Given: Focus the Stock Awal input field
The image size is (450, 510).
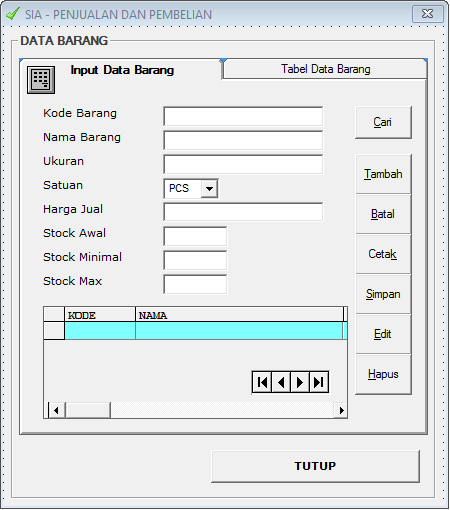Looking at the screenshot, I should pos(195,236).
